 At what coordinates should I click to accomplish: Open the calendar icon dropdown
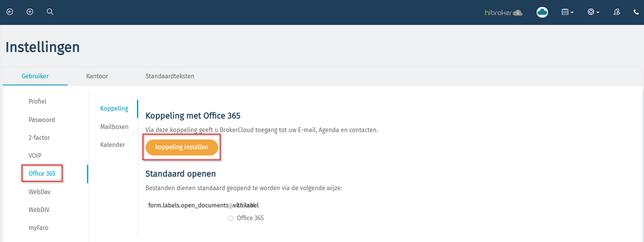tap(568, 12)
